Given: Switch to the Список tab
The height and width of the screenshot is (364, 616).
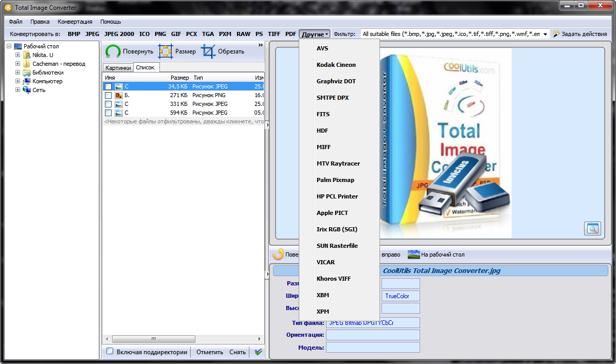Looking at the screenshot, I should click(x=146, y=67).
